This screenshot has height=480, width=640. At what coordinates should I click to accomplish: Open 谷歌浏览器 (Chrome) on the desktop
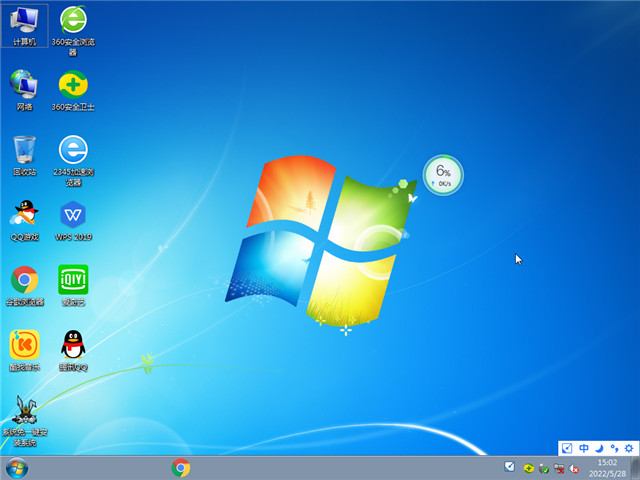tap(24, 285)
